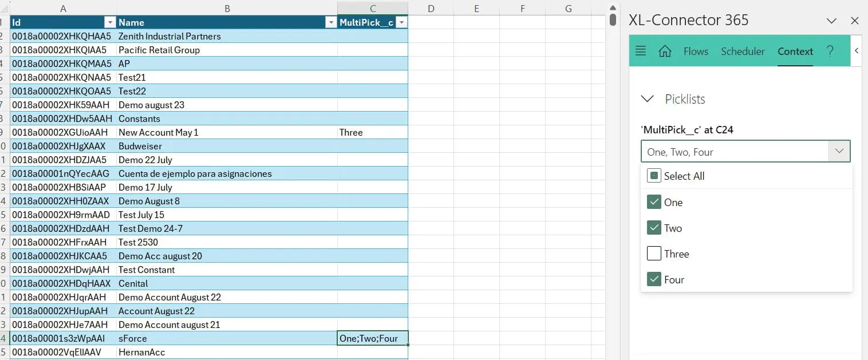Screen dimensions: 868x360
Task: Toggle the Select All checkbox
Action: (654, 176)
